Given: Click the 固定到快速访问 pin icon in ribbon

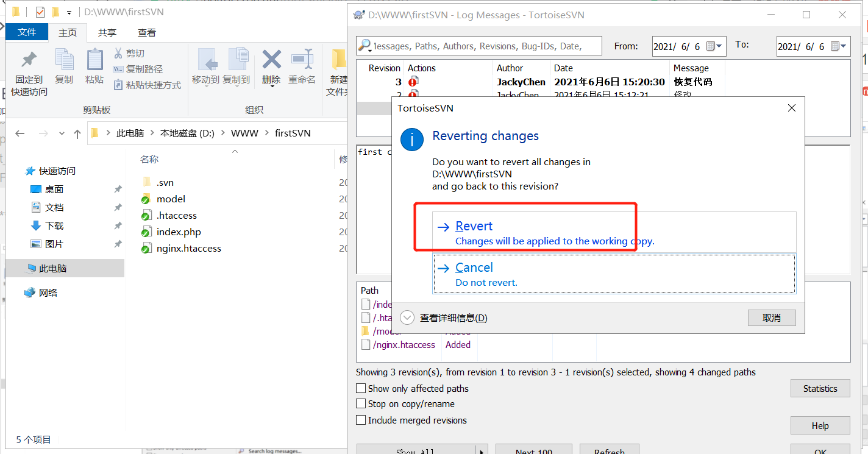Looking at the screenshot, I should pyautogui.click(x=29, y=60).
